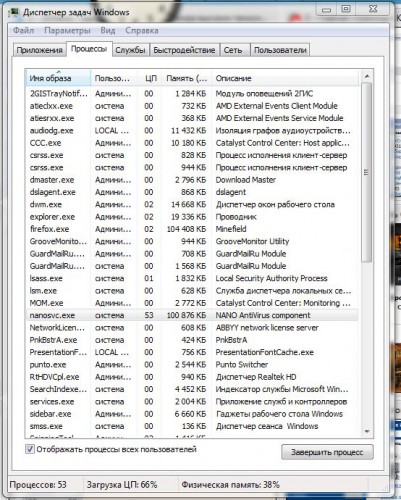
Task: Switch to the Пользователи tab
Action: (x=280, y=50)
